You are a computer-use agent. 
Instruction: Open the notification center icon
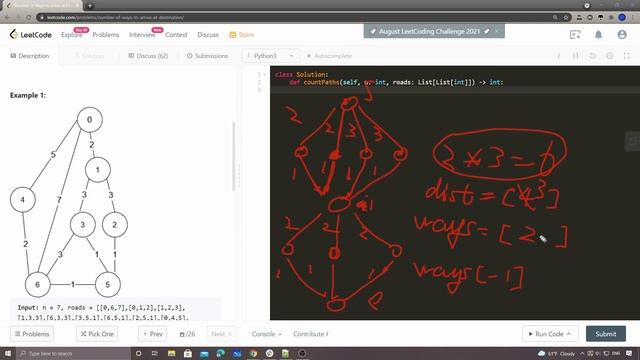click(629, 353)
